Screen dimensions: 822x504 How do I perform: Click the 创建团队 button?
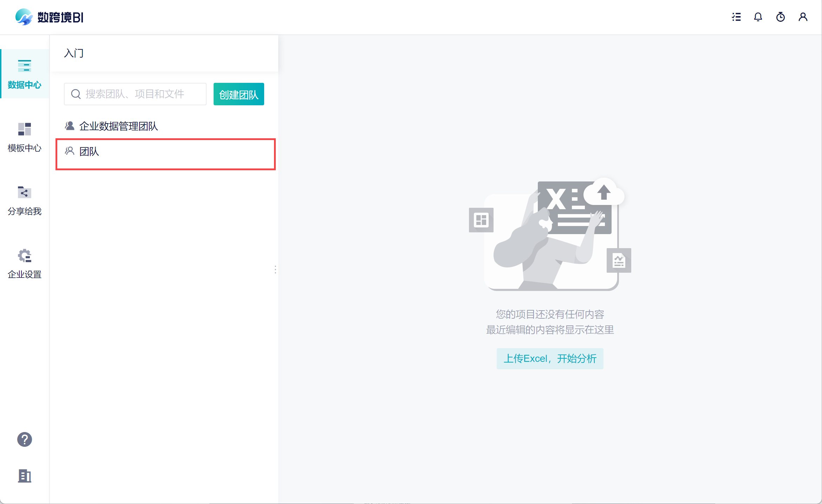[239, 94]
